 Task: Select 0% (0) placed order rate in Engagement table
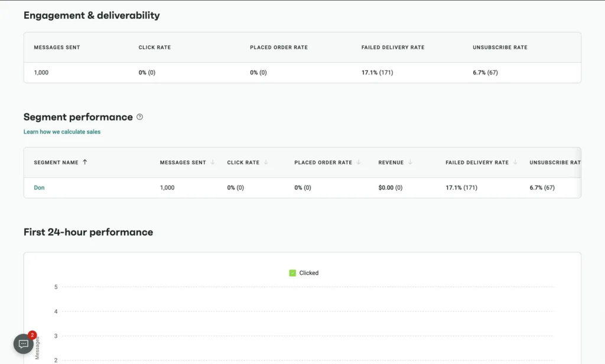pos(258,73)
